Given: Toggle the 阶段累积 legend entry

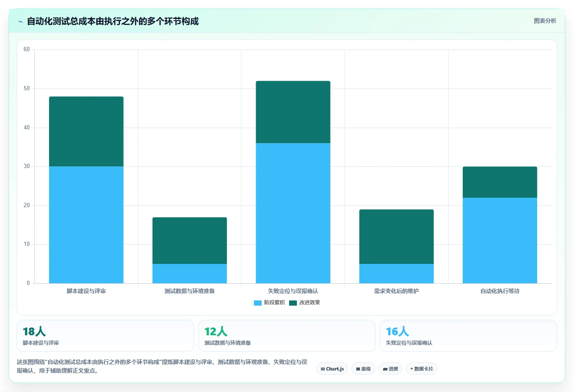Looking at the screenshot, I should [x=269, y=303].
